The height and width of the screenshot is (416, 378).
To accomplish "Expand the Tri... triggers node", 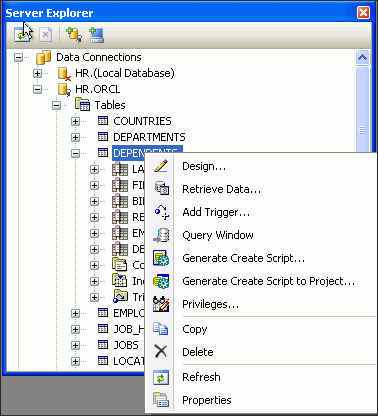I will click(94, 297).
